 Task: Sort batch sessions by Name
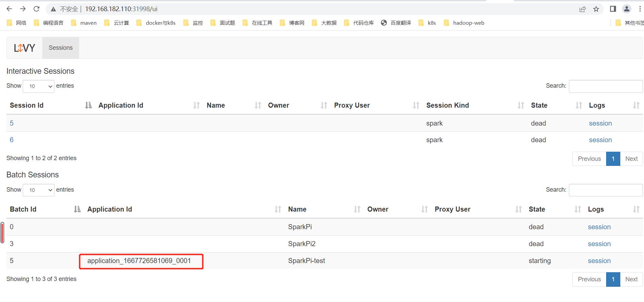(x=324, y=209)
